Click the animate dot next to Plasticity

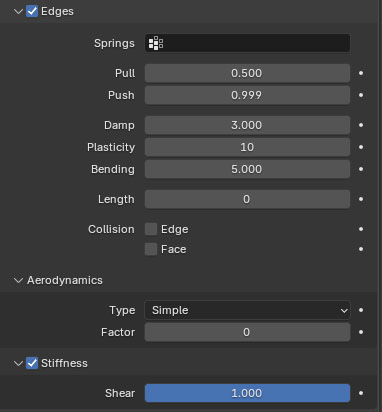coord(361,147)
